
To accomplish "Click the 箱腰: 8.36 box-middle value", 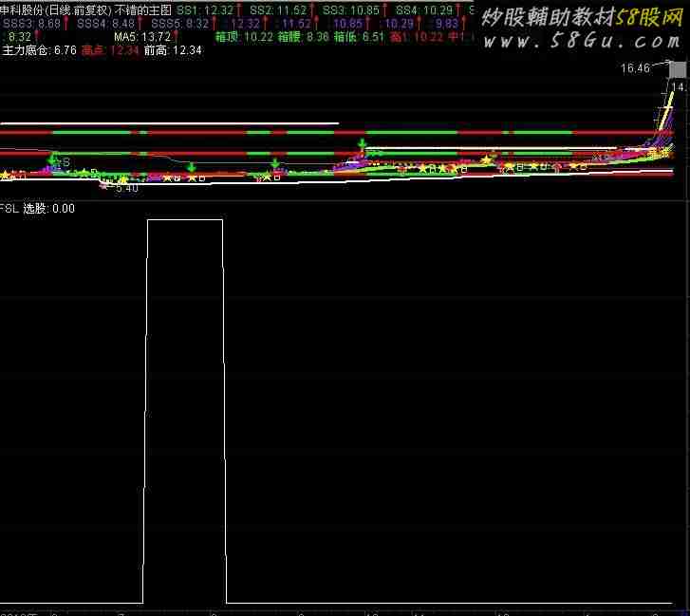I will 304,36.
